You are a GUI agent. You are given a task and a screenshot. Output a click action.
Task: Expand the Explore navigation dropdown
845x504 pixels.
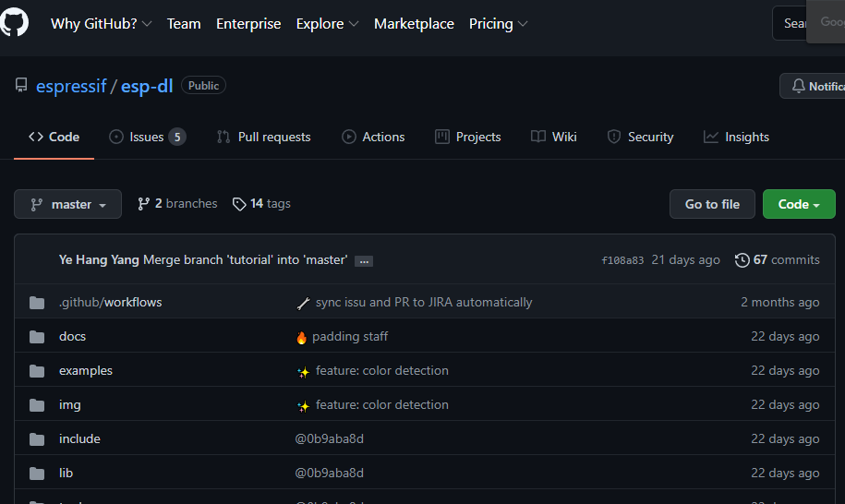327,24
